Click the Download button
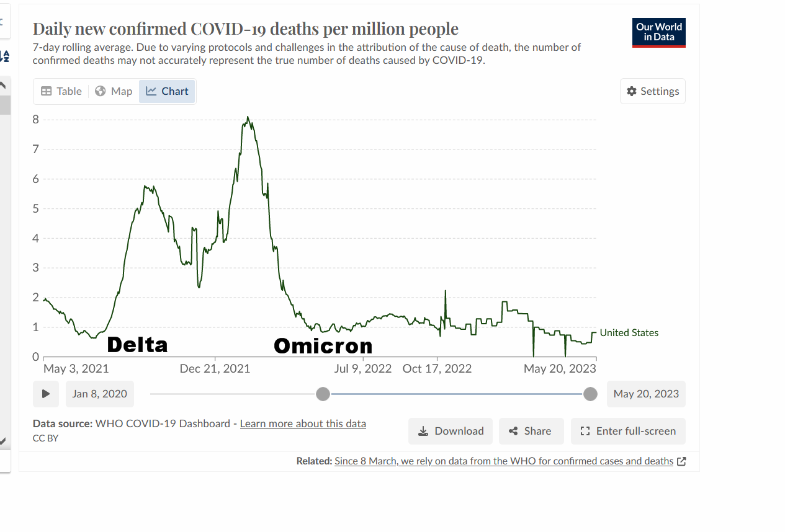The height and width of the screenshot is (532, 785). point(451,431)
